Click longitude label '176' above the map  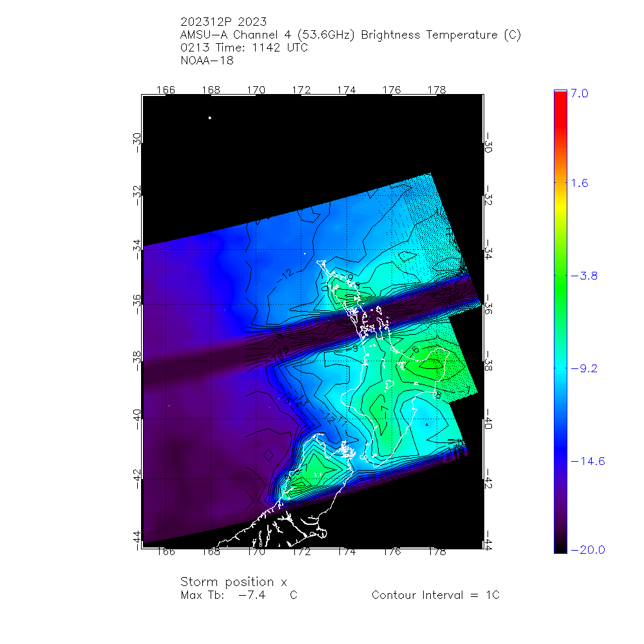(x=392, y=90)
